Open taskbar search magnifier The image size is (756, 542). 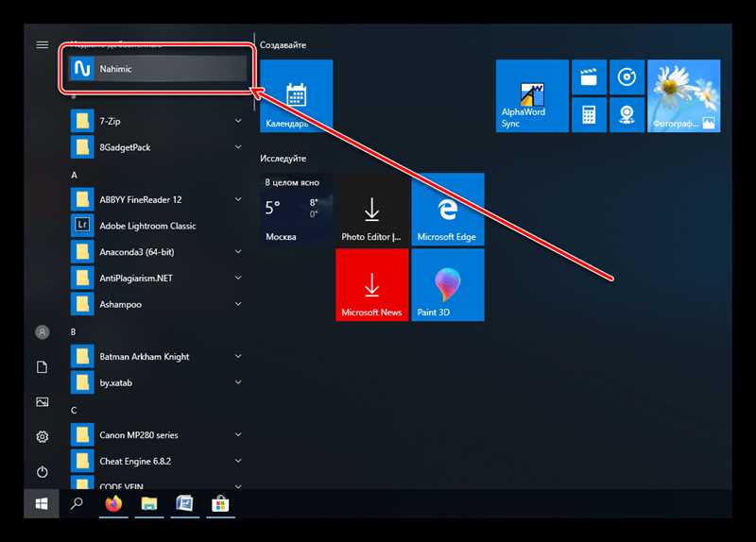point(77,504)
